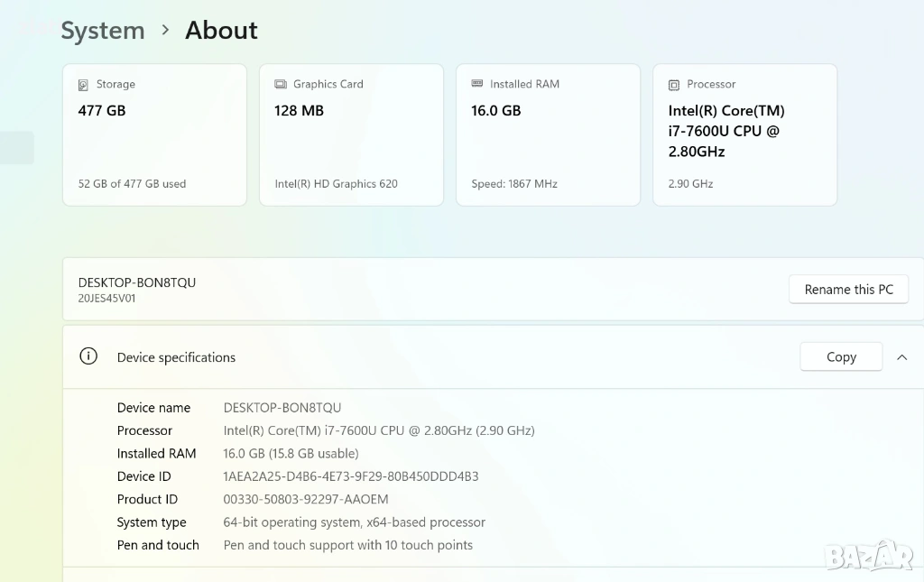The height and width of the screenshot is (582, 924).
Task: Select the Product ID value 00330-50803-92297-AAOEM
Action: [x=305, y=499]
